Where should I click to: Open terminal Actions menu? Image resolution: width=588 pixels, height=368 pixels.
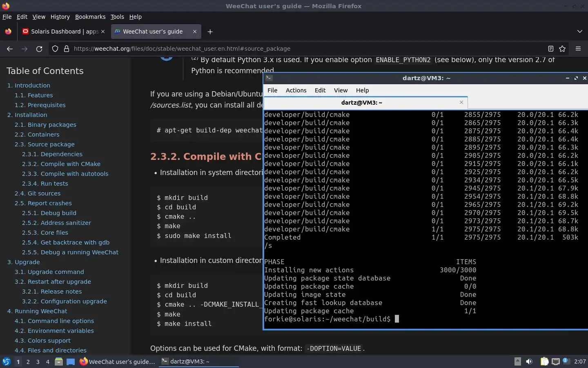296,90
